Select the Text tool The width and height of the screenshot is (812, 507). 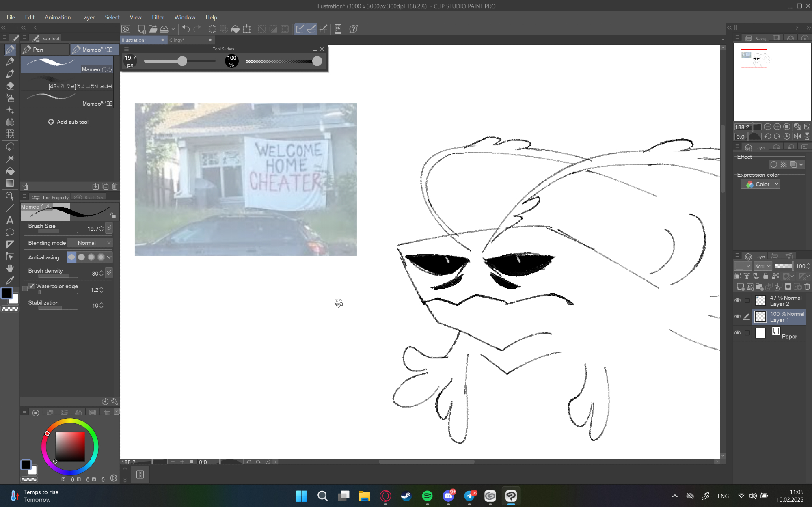(10, 220)
